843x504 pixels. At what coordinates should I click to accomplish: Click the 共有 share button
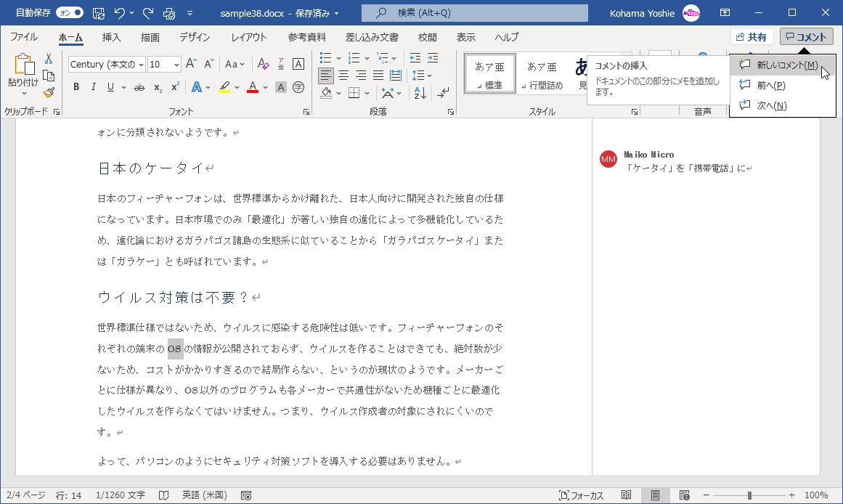pyautogui.click(x=752, y=37)
